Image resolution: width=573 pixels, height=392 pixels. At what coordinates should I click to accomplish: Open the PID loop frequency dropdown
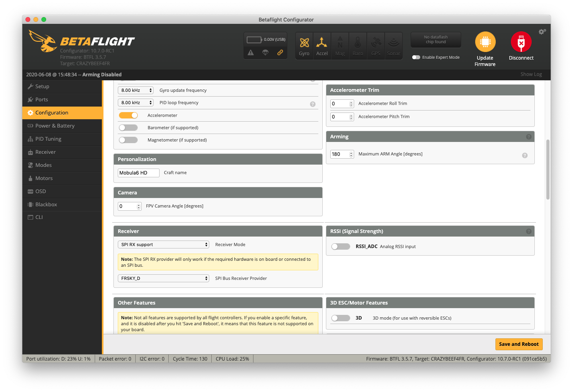[136, 103]
